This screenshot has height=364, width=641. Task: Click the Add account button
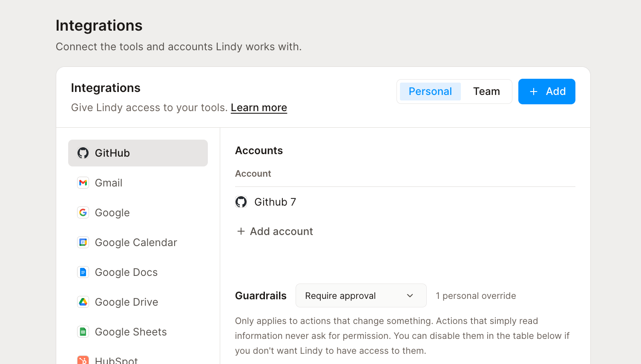coord(275,231)
